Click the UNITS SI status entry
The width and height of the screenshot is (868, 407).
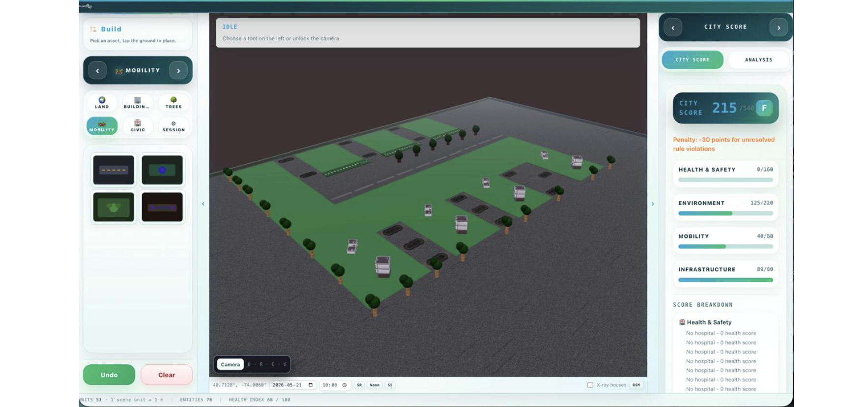click(x=90, y=400)
